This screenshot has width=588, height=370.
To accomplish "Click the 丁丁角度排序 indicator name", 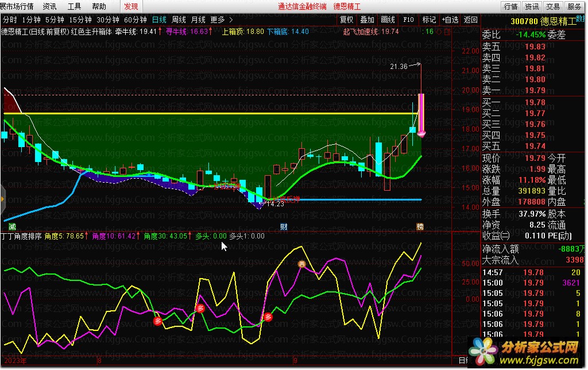I will tap(21, 236).
